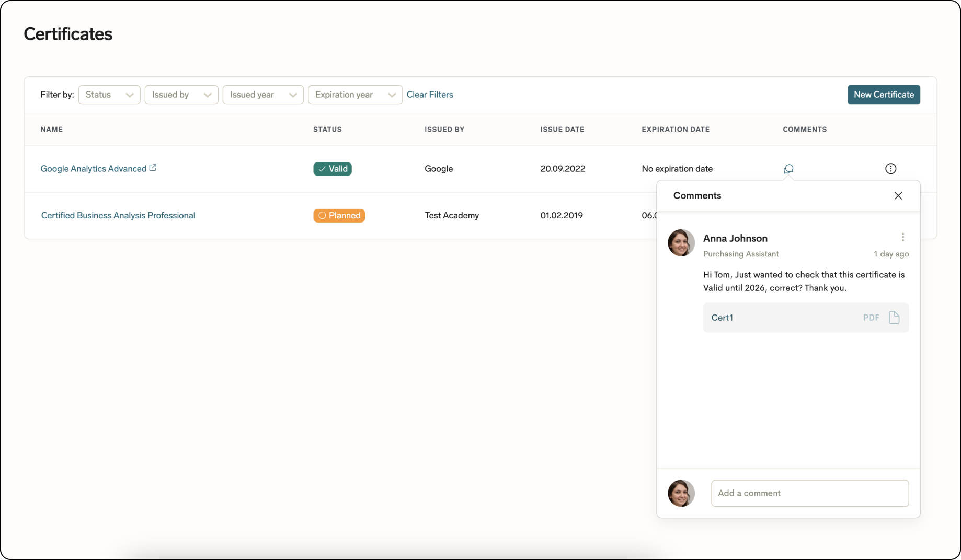Click the New Certificate button
This screenshot has width=961, height=560.
pyautogui.click(x=884, y=95)
